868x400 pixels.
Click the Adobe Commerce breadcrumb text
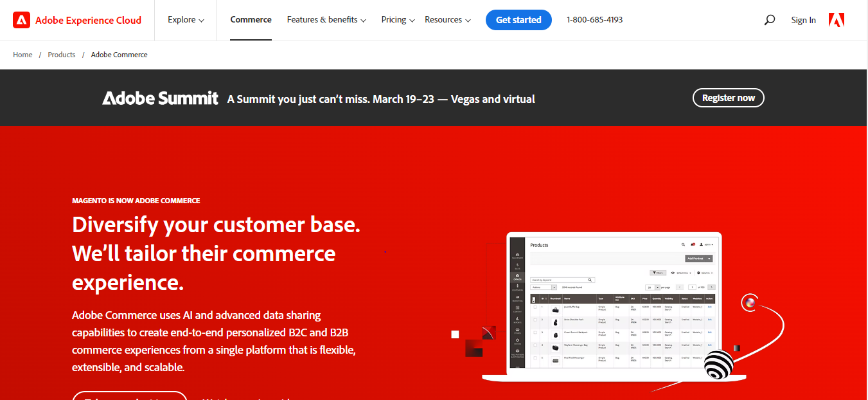click(x=120, y=55)
